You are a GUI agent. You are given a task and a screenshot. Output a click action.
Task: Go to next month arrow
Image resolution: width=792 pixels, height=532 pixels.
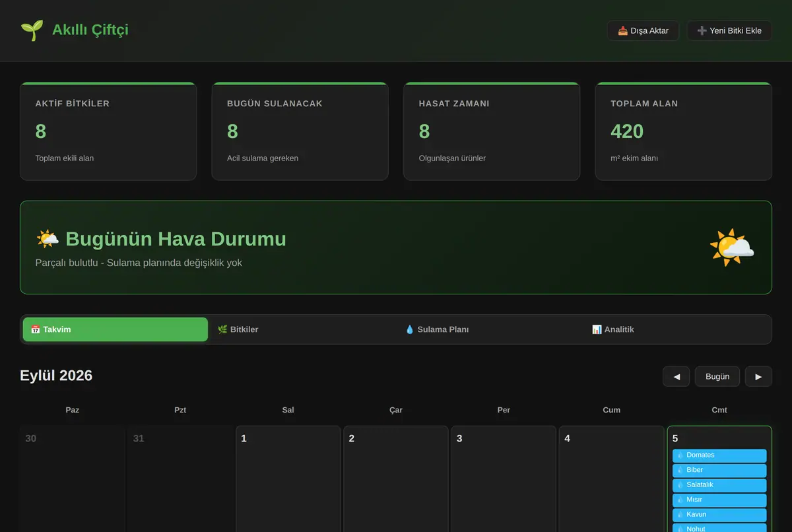pyautogui.click(x=758, y=376)
